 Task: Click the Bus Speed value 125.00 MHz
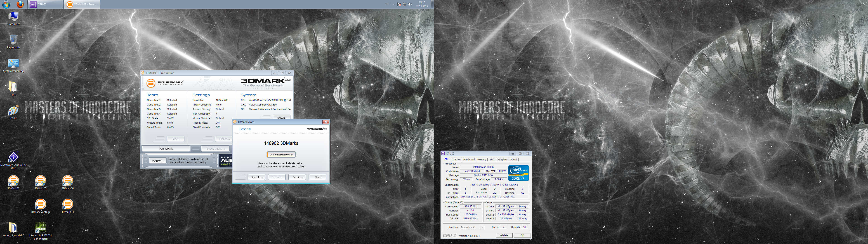[470, 215]
